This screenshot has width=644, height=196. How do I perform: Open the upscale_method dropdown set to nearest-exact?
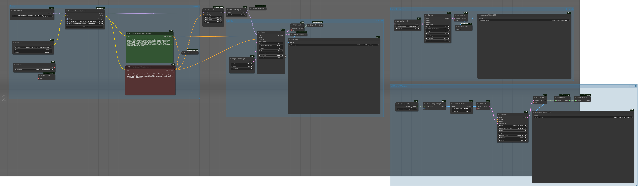pos(407,26)
